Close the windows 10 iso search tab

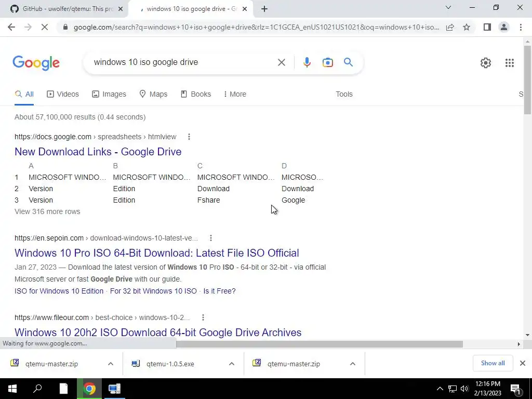245,9
